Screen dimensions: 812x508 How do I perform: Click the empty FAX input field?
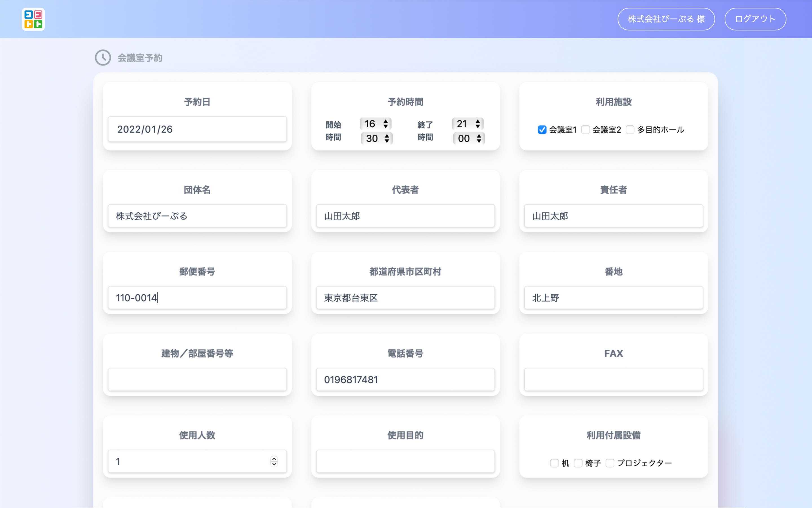coord(614,380)
